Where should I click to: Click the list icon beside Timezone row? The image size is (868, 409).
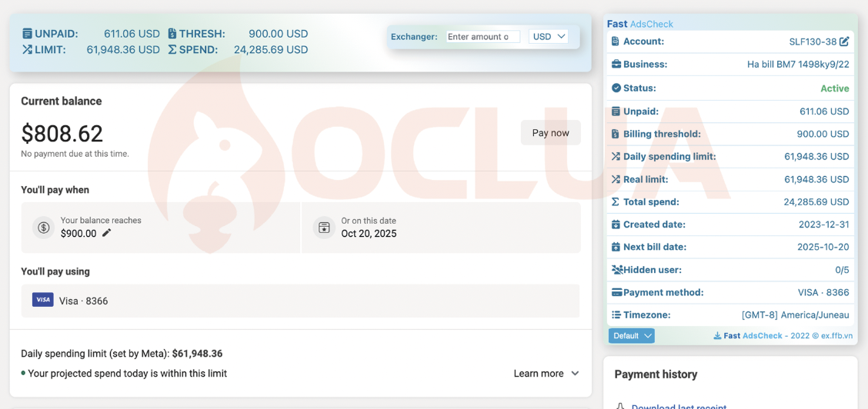[x=616, y=315]
